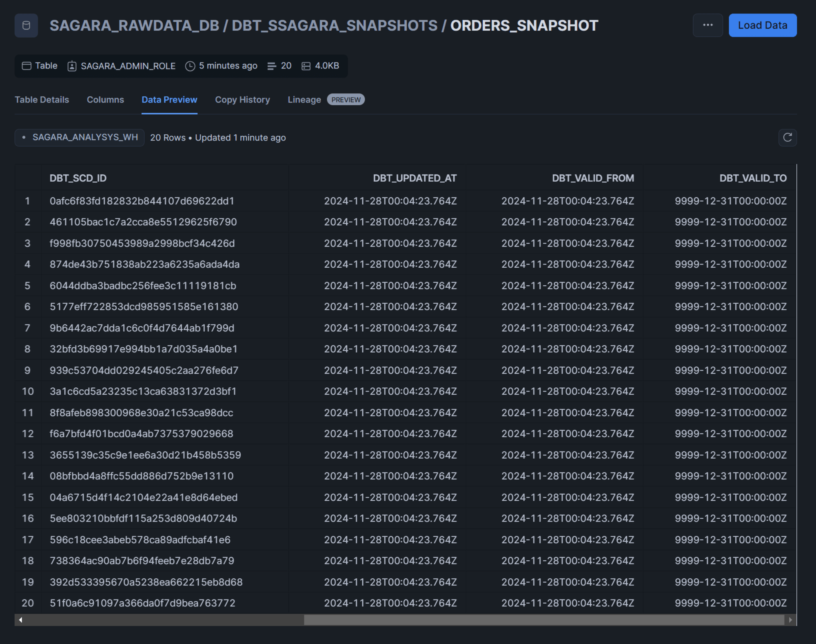Open the SAGARA_ANALYSYS_WH warehouse selector
The height and width of the screenshot is (644, 816).
80,138
